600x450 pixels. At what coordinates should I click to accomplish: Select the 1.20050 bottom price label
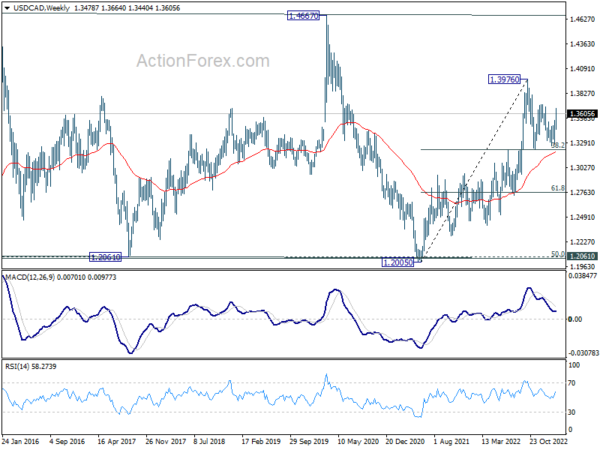(x=398, y=262)
